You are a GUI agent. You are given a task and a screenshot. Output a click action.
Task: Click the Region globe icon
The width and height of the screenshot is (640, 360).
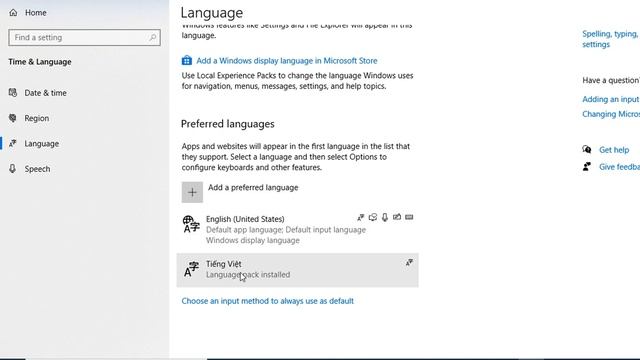pyautogui.click(x=13, y=118)
